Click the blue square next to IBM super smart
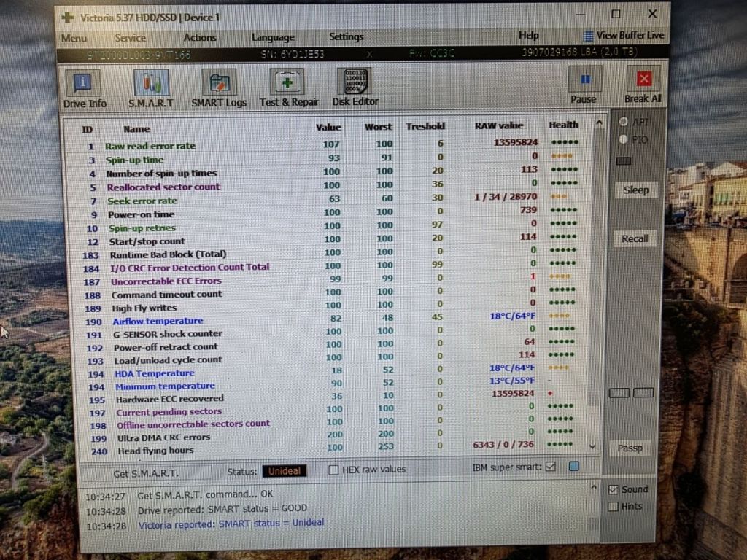The height and width of the screenshot is (560, 747). (x=574, y=466)
